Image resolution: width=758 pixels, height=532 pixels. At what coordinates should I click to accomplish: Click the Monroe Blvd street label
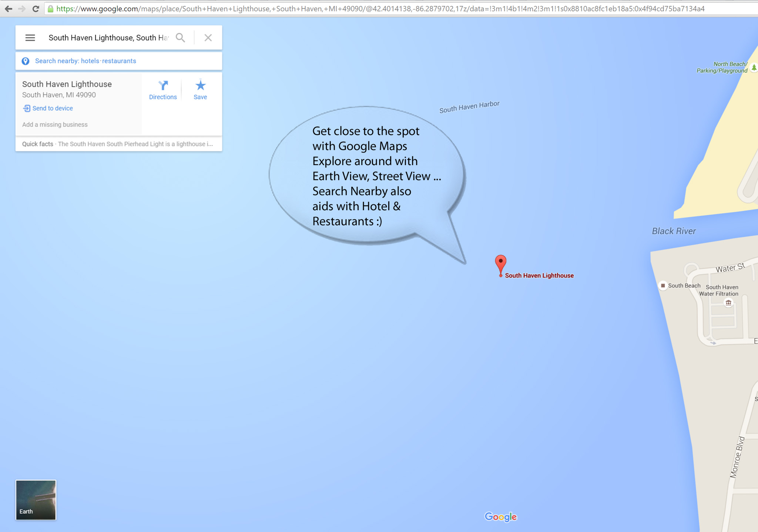pos(737,457)
